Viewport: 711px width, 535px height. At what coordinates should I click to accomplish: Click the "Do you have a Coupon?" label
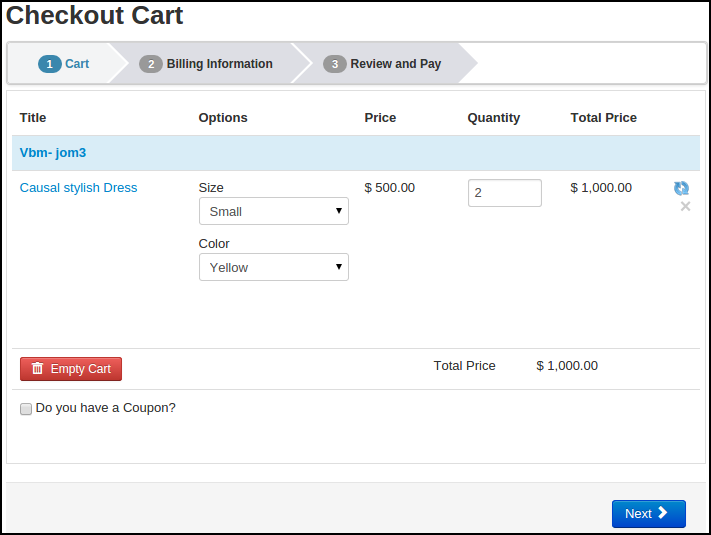[x=106, y=408]
